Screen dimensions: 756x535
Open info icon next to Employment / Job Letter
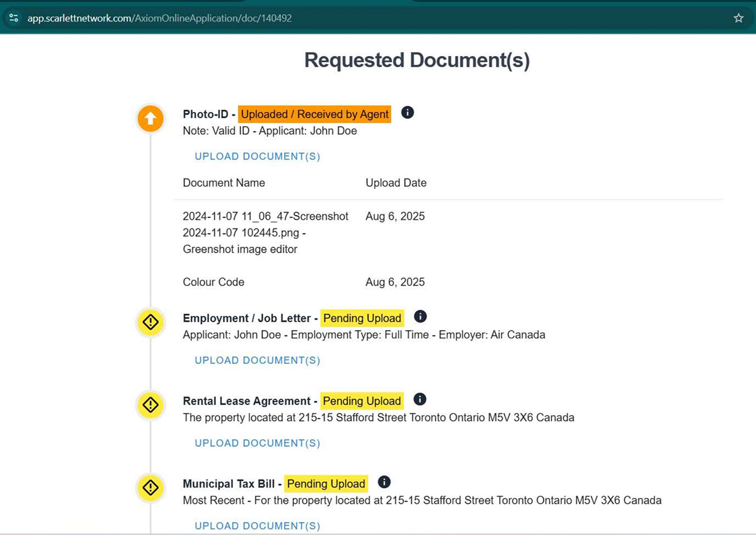coord(420,316)
